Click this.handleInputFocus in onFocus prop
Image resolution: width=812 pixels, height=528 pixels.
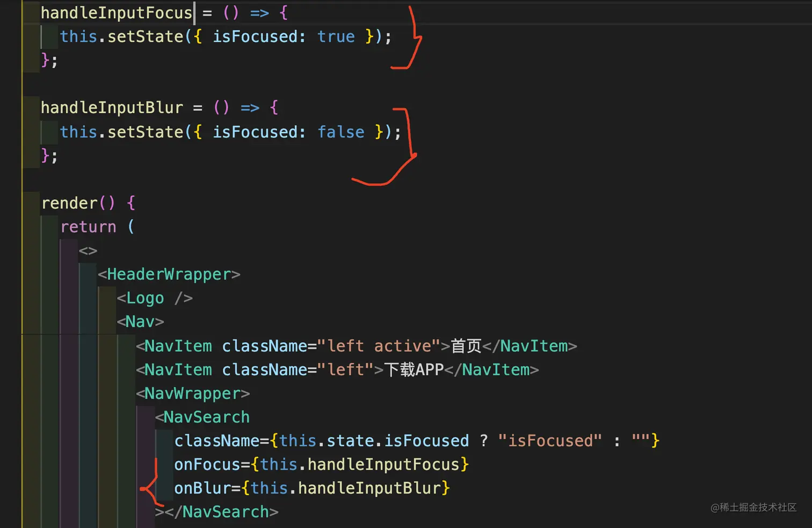tap(360, 464)
